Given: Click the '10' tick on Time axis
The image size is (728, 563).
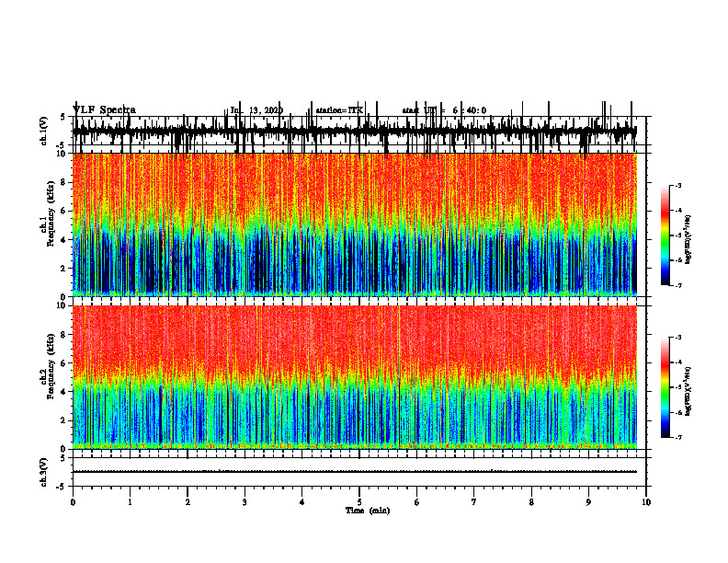Looking at the screenshot, I should [x=646, y=502].
